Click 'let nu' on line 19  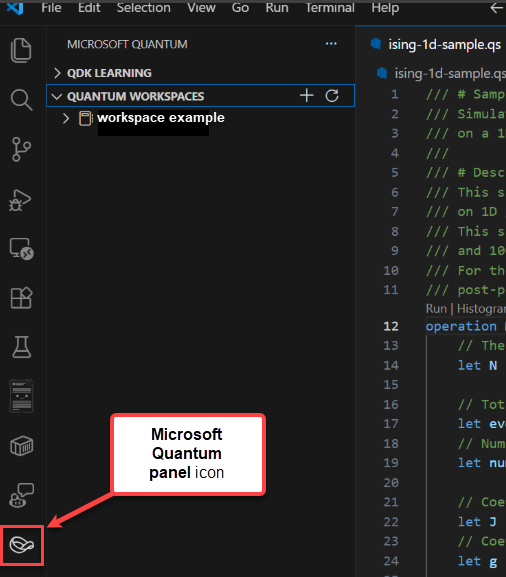481,463
